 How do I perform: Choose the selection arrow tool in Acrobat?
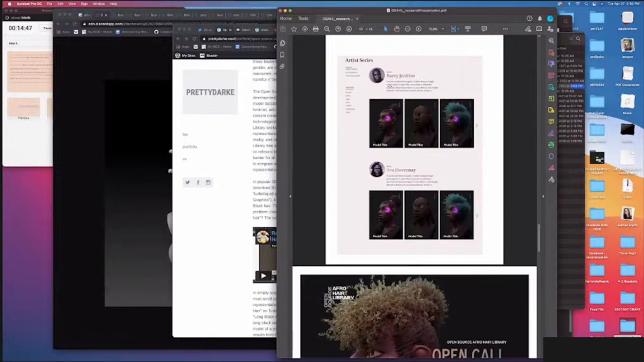pyautogui.click(x=386, y=29)
